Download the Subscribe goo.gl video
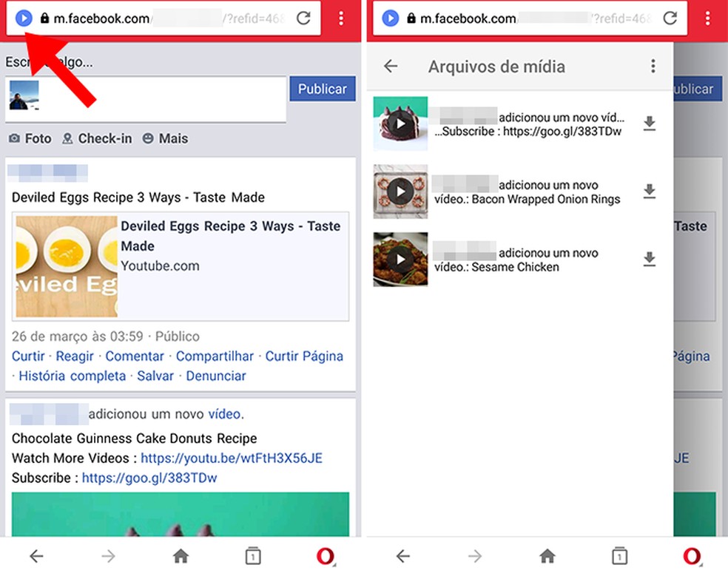This screenshot has height=576, width=728. tap(650, 123)
